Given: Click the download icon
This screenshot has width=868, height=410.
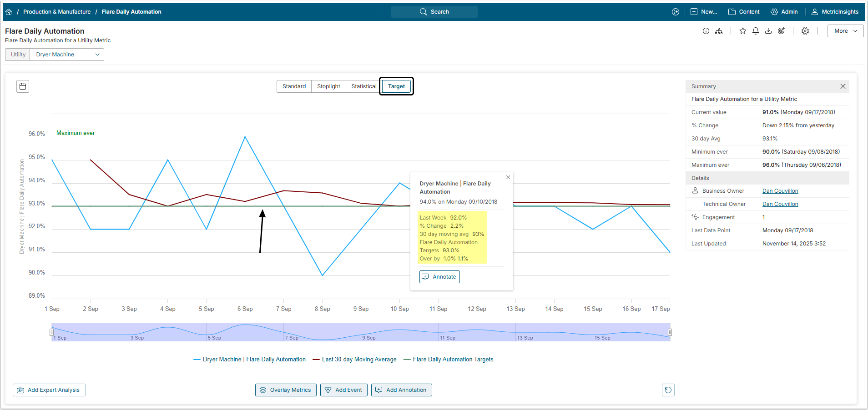Looking at the screenshot, I should pyautogui.click(x=768, y=31).
